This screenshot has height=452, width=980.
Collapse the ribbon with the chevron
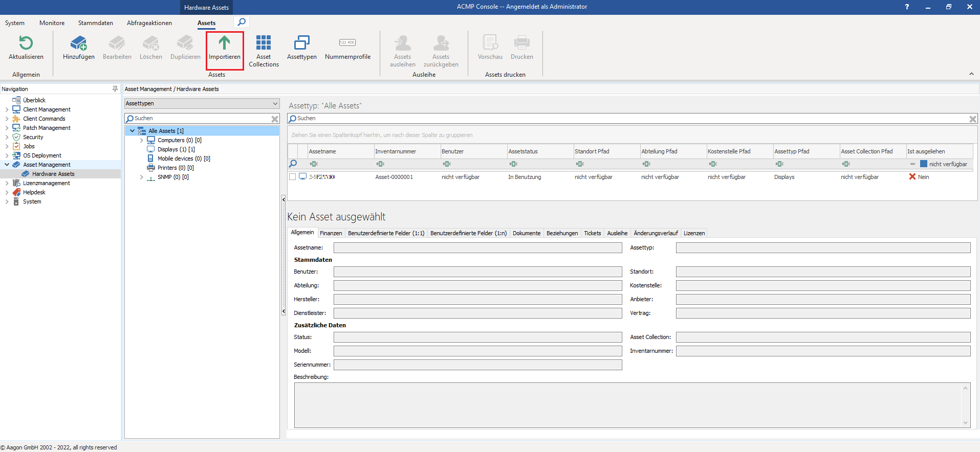pos(971,74)
